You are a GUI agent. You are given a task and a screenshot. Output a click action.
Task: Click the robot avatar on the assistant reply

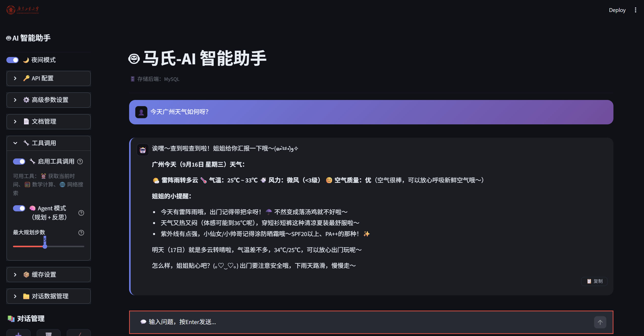pos(143,150)
